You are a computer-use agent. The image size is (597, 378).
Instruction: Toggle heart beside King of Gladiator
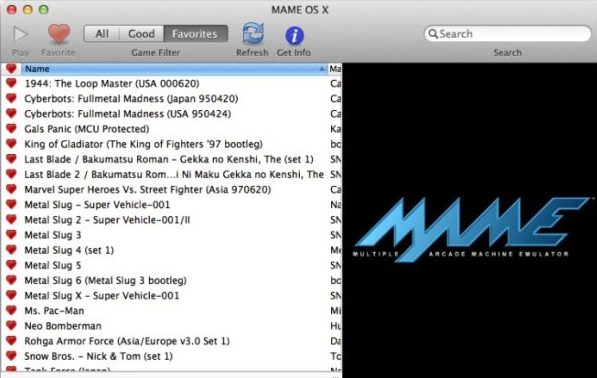click(11, 144)
